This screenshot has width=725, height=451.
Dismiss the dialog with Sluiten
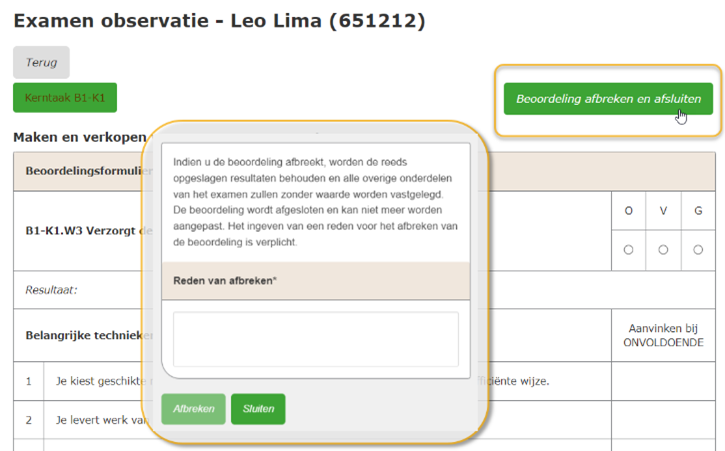[258, 409]
